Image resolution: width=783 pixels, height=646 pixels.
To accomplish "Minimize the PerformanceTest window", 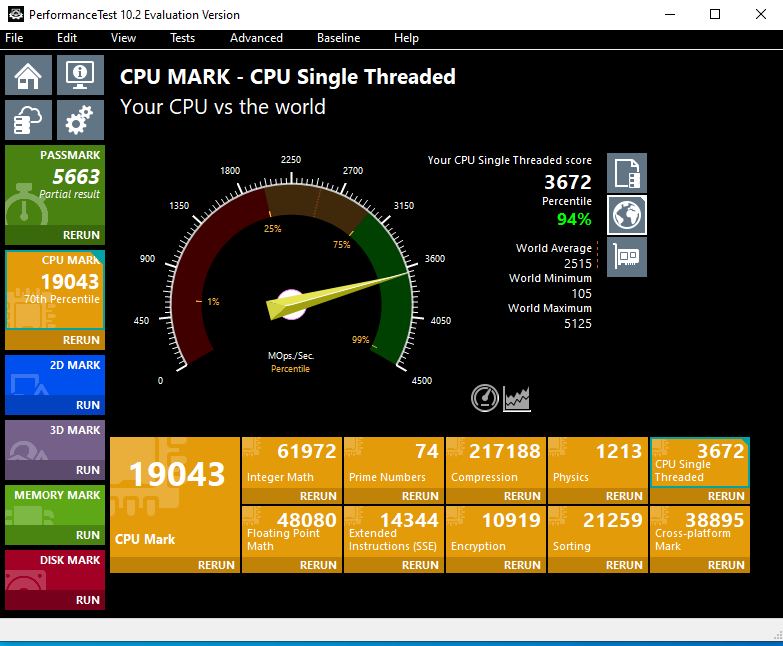I will click(670, 14).
